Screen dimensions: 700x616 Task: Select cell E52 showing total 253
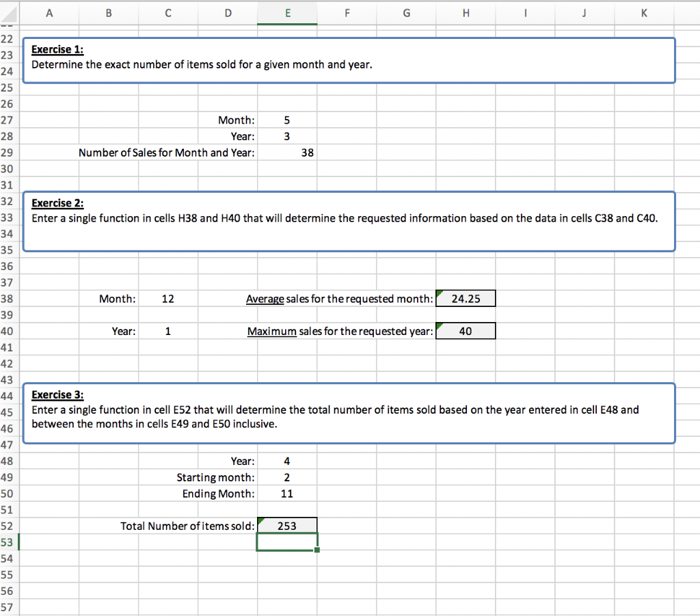287,526
